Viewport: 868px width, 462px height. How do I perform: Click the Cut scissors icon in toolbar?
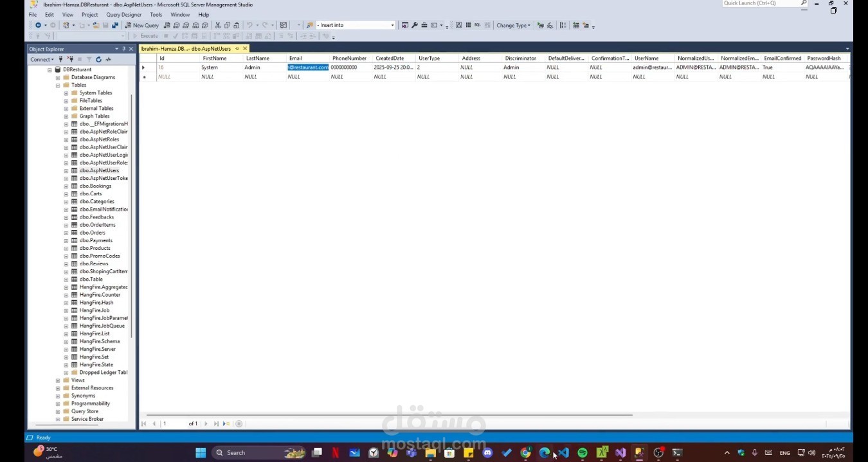(x=218, y=25)
